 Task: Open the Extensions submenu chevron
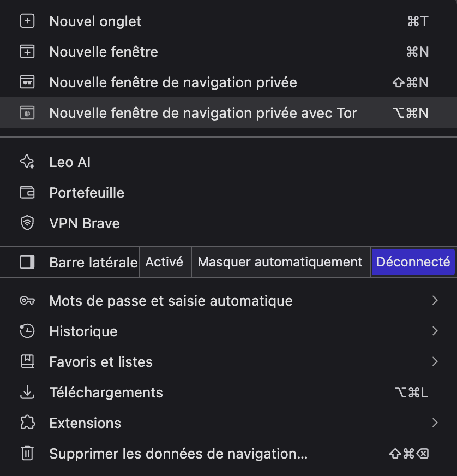coord(435,423)
